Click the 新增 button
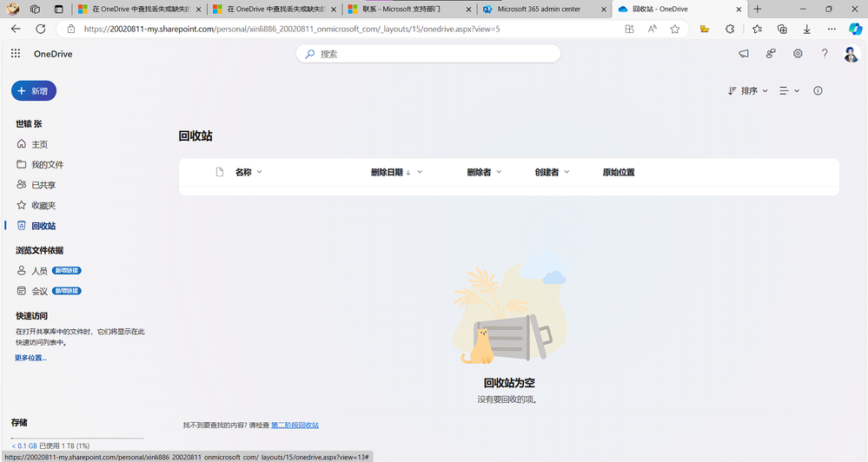Image resolution: width=868 pixels, height=462 pixels. [34, 90]
